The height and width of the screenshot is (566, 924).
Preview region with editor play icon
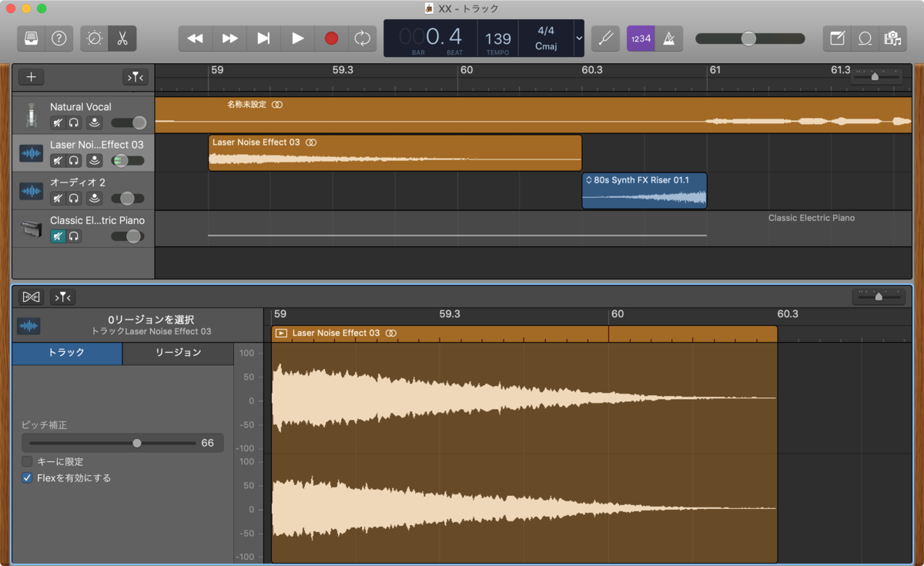[x=282, y=333]
